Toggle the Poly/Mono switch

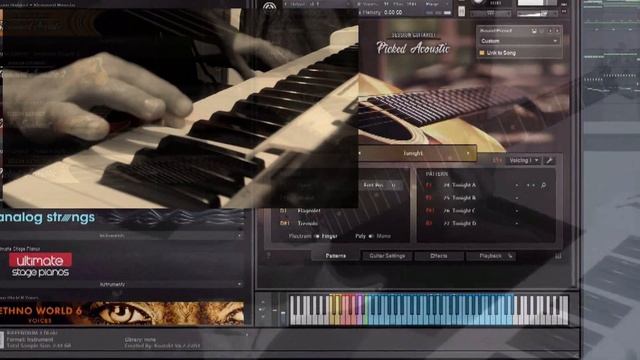coord(371,236)
